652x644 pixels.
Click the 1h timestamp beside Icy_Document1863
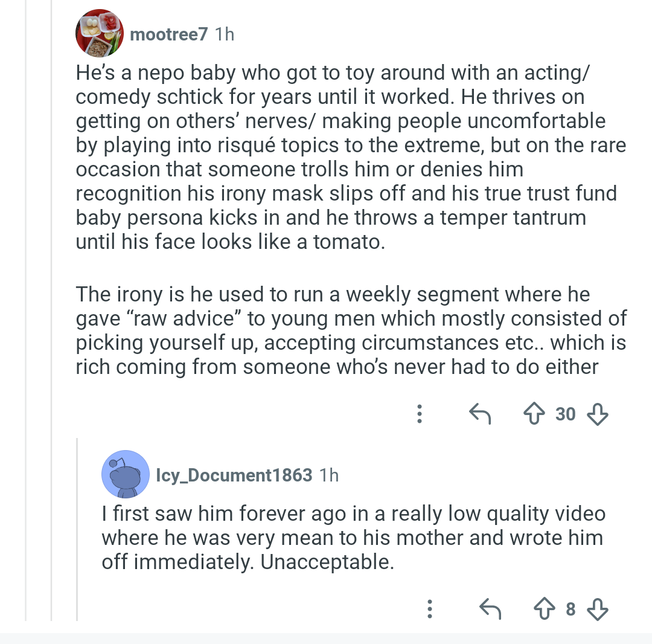click(329, 475)
